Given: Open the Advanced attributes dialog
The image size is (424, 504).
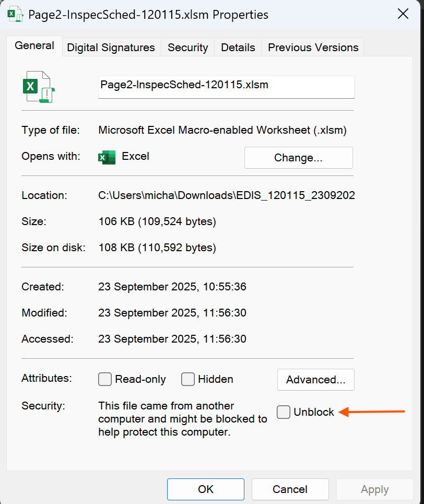Looking at the screenshot, I should [x=315, y=379].
